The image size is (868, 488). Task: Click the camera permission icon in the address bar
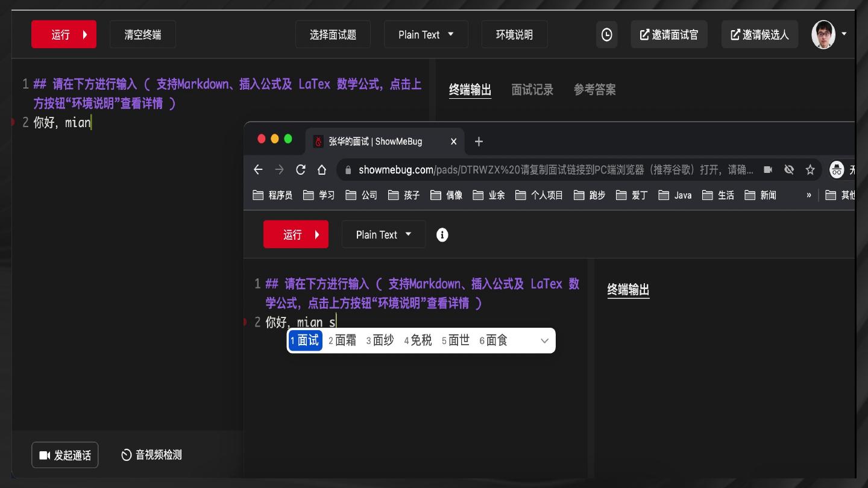point(768,170)
